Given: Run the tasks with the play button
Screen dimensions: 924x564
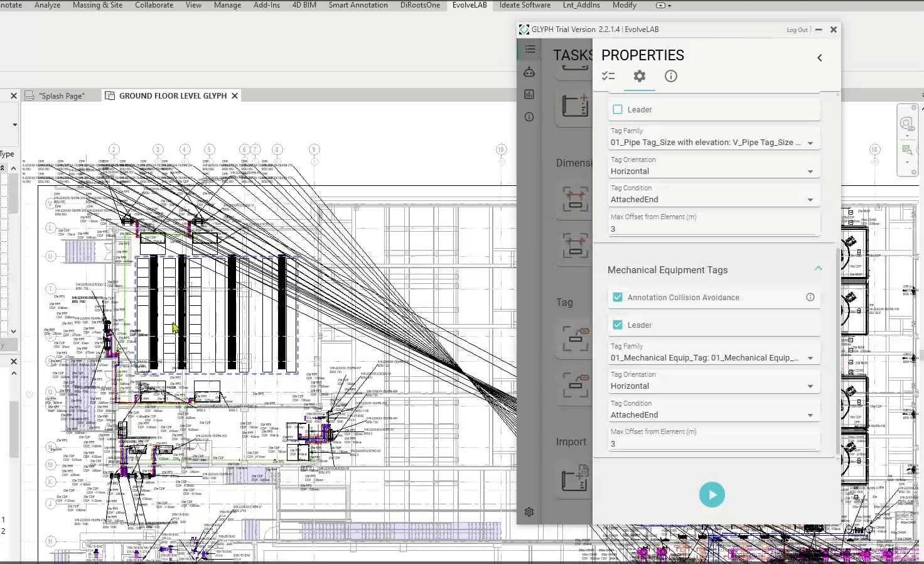Looking at the screenshot, I should pyautogui.click(x=712, y=495).
